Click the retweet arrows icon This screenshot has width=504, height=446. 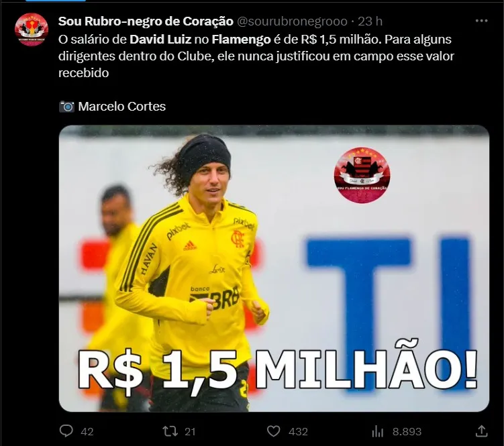click(x=170, y=431)
